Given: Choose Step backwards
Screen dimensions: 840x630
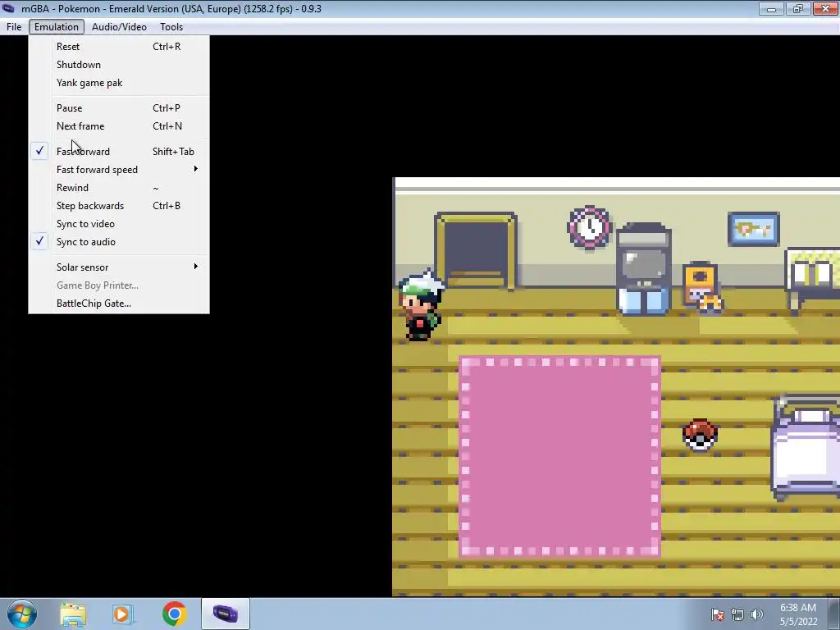Looking at the screenshot, I should 119,206.
